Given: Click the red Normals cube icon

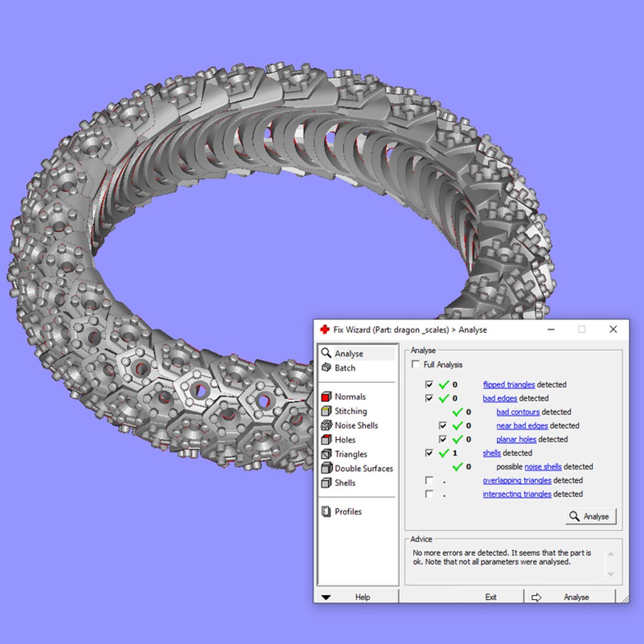Looking at the screenshot, I should tap(326, 397).
